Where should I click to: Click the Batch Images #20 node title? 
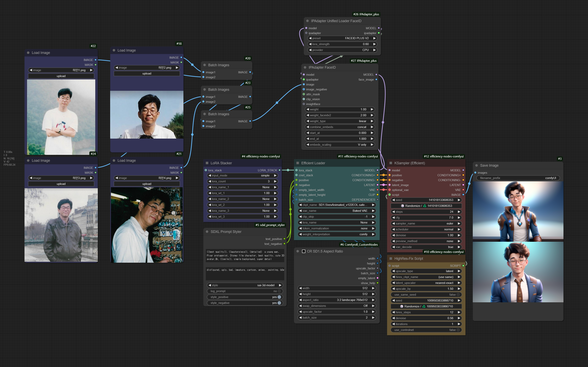(219, 65)
